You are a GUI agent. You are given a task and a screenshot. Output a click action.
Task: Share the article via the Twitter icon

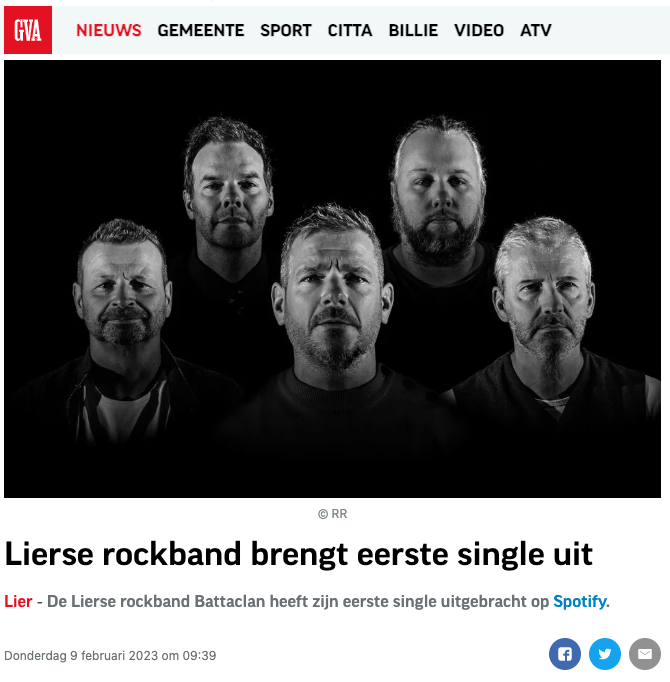pos(604,654)
